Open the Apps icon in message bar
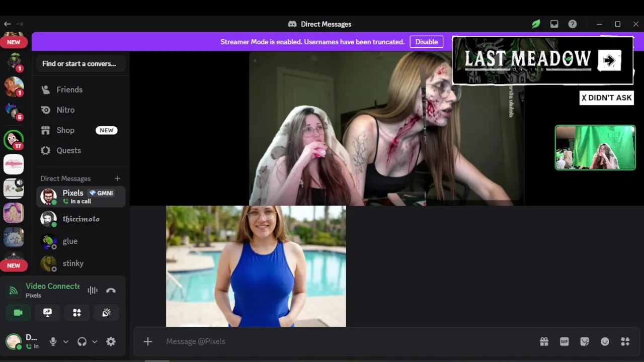The image size is (644, 362). click(625, 341)
